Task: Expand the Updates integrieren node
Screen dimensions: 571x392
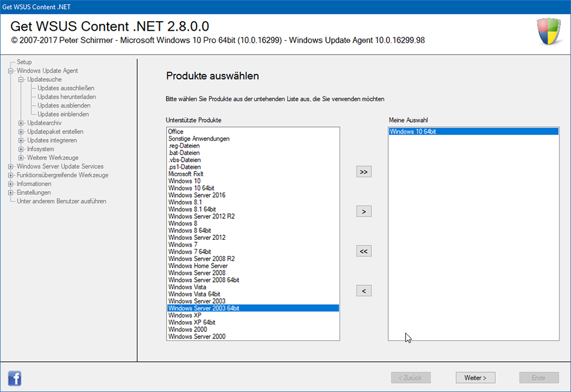Action: (x=21, y=140)
